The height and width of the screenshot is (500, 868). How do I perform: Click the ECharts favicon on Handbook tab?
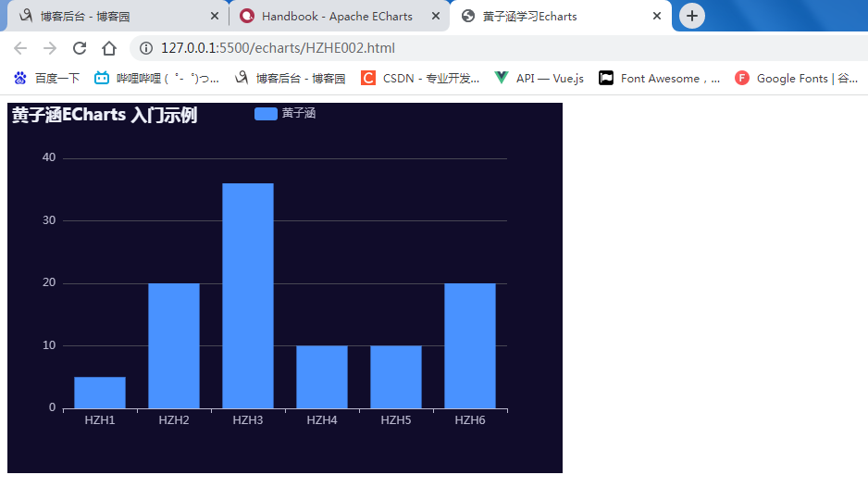click(x=247, y=16)
